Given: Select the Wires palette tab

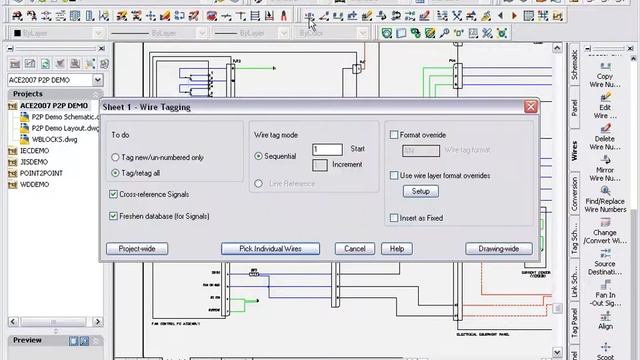Looking at the screenshot, I should [x=575, y=151].
